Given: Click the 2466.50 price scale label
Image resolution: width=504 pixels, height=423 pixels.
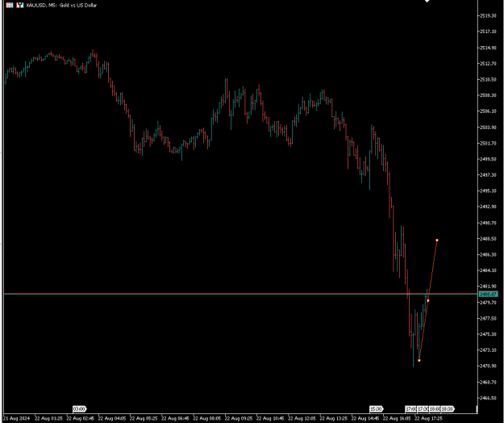Looking at the screenshot, I should tap(488, 398).
